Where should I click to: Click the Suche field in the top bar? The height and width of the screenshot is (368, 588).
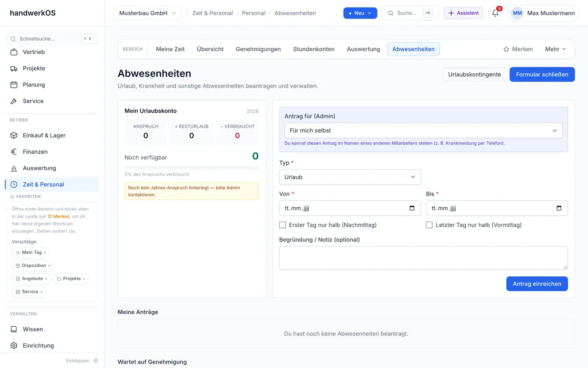(410, 13)
